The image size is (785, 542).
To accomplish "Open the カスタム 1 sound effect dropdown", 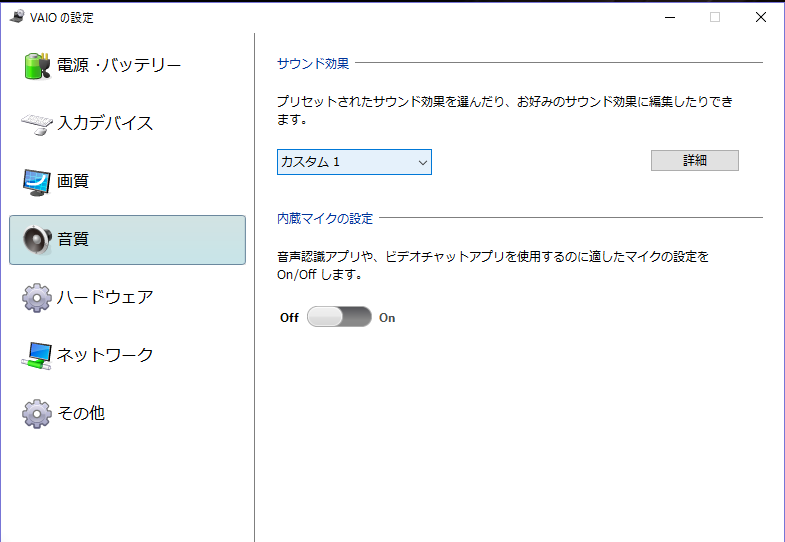I will [x=354, y=162].
